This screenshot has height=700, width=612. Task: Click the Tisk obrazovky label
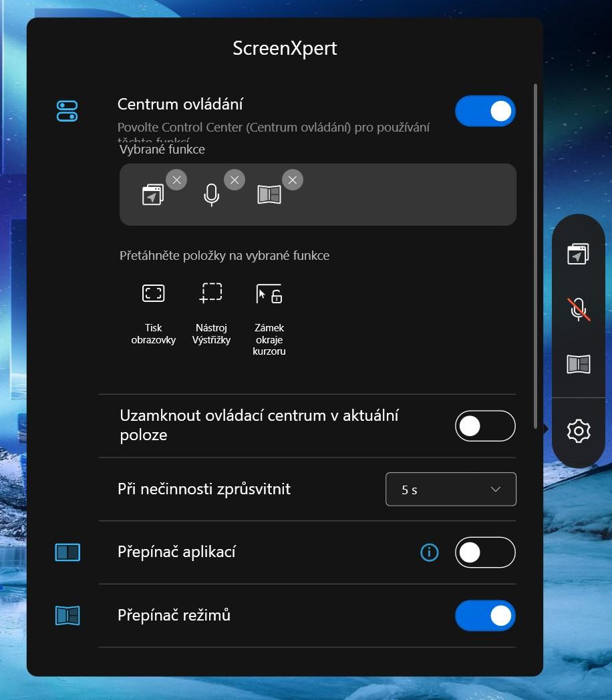153,333
